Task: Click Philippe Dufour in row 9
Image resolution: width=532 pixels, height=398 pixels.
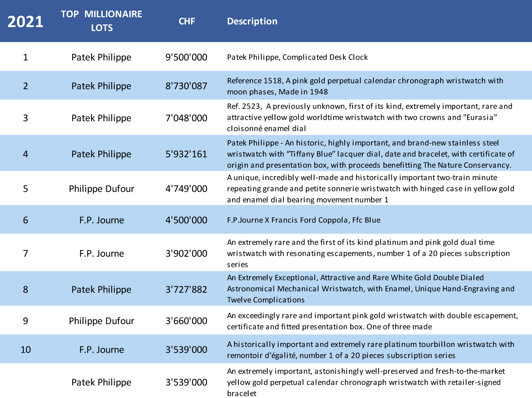Action: pyautogui.click(x=102, y=321)
